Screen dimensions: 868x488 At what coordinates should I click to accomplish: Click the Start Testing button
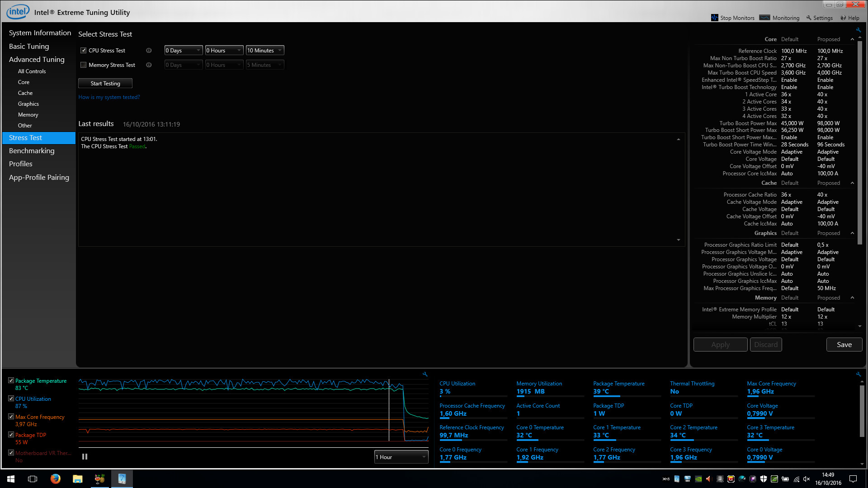[x=105, y=84]
